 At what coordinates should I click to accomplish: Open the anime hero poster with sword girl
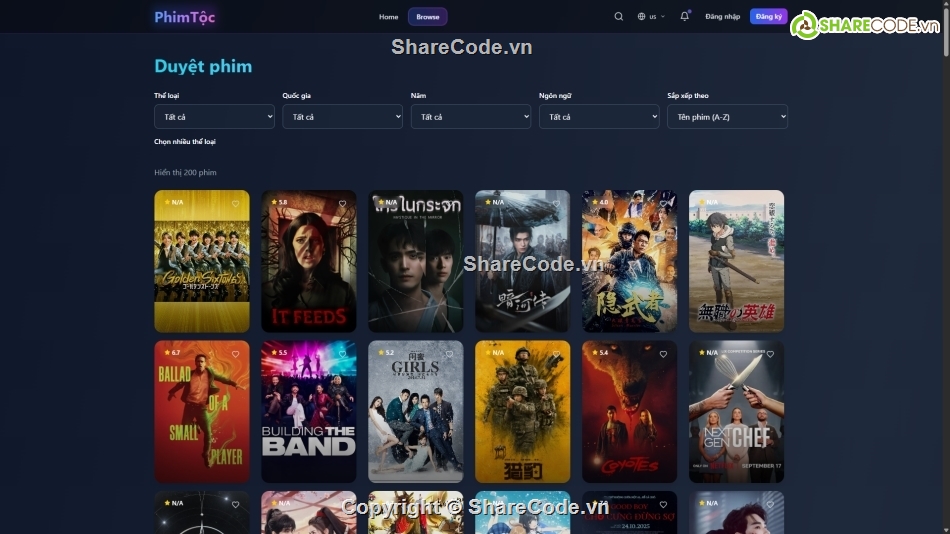(x=736, y=261)
